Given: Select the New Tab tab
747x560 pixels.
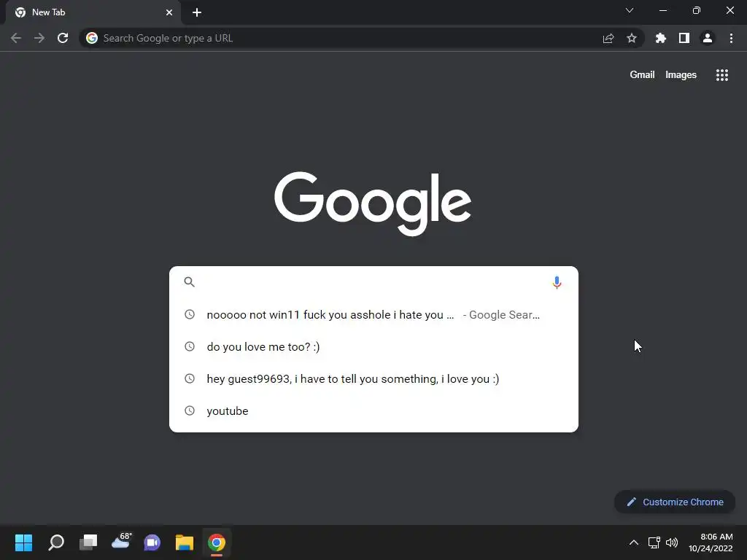Looking at the screenshot, I should point(93,12).
